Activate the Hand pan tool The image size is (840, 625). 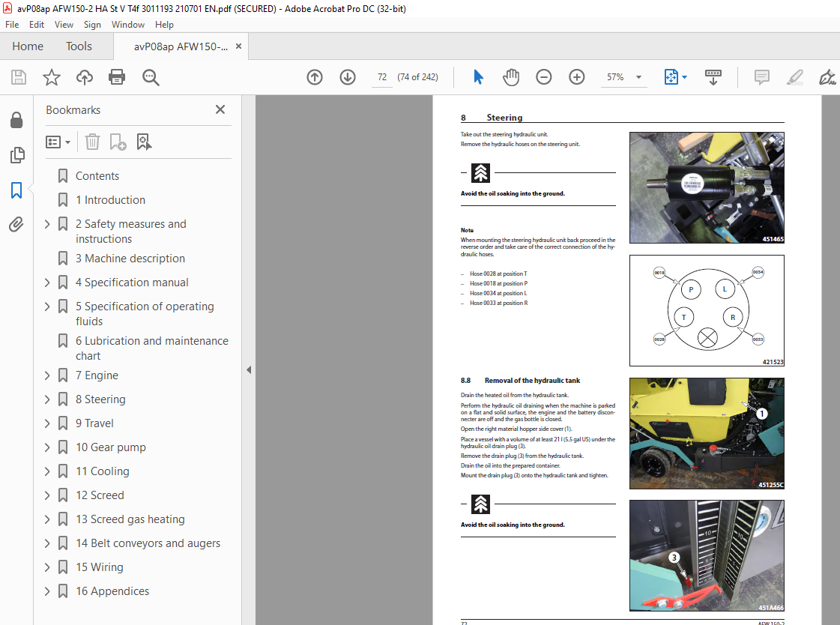point(511,77)
